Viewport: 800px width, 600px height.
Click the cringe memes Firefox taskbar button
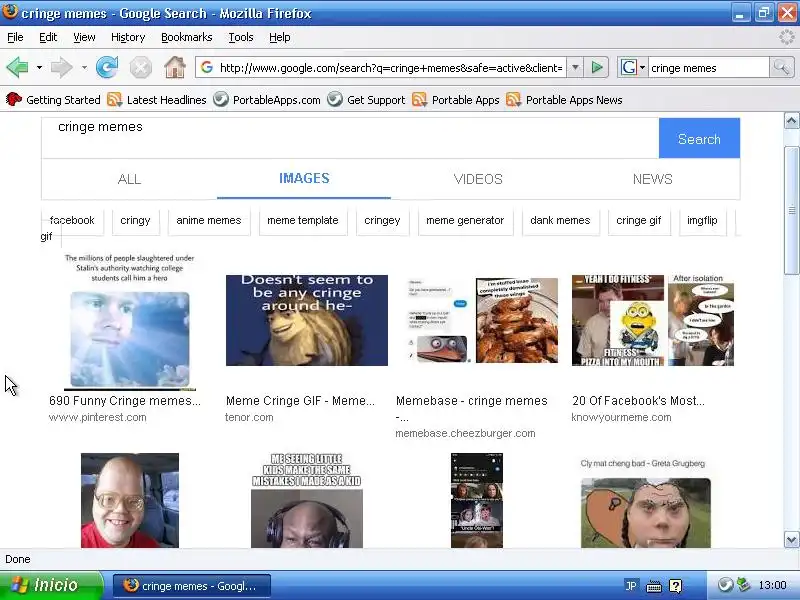191,586
